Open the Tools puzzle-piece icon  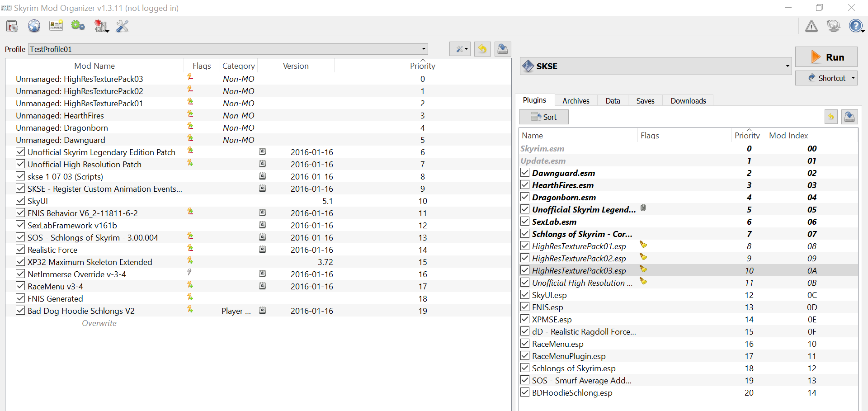click(101, 26)
